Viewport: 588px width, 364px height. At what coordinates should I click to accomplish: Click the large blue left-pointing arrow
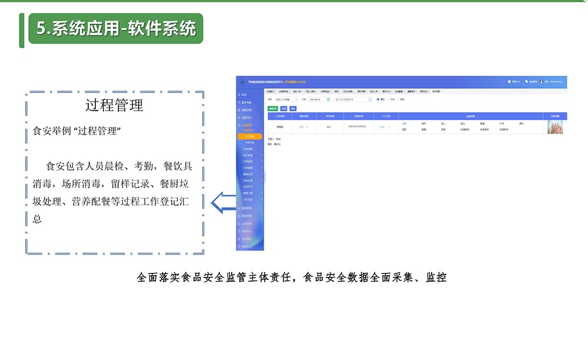pos(223,202)
